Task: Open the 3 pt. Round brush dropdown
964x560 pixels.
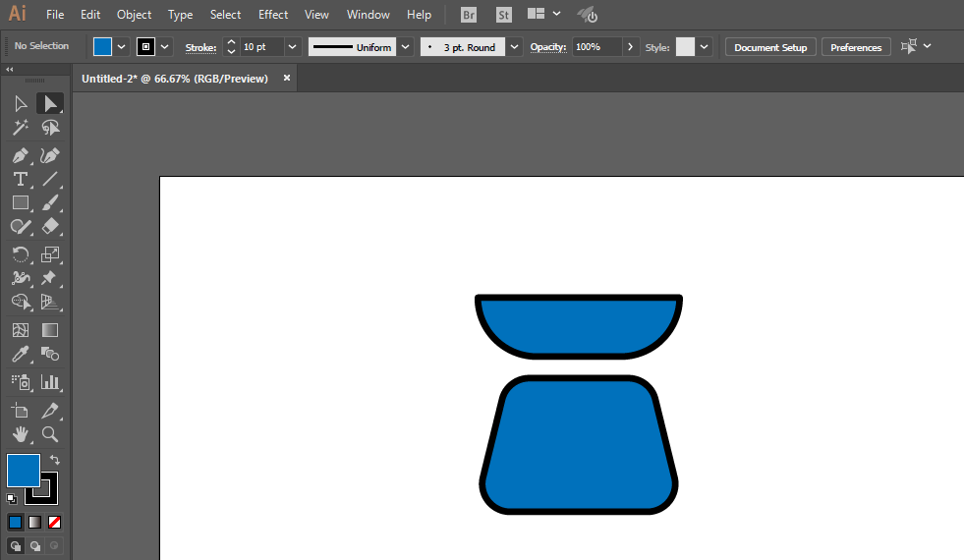Action: 514,47
